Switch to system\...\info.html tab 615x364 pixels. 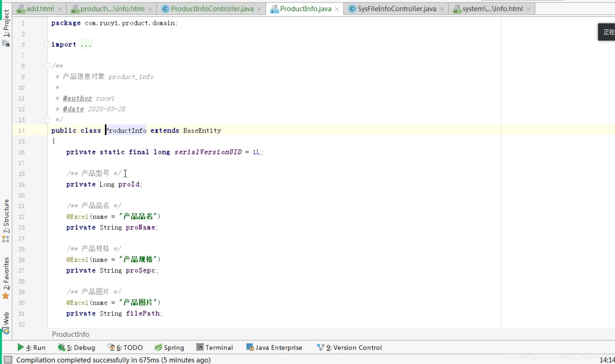coord(492,9)
